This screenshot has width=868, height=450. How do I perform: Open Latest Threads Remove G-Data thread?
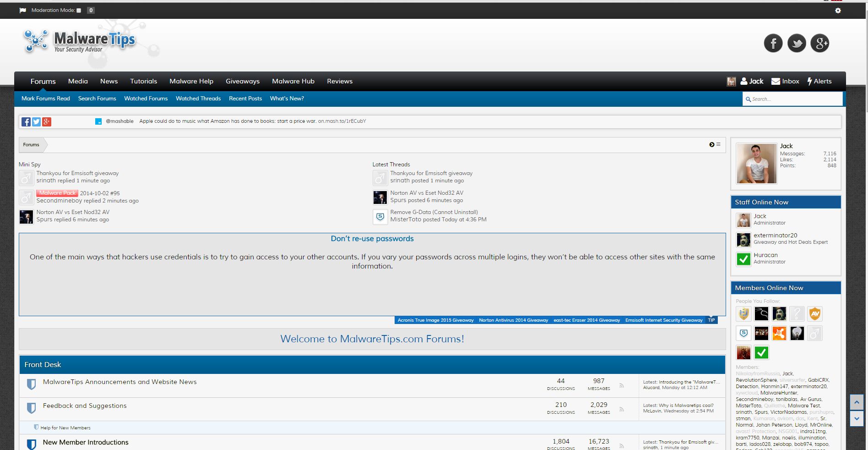point(434,212)
